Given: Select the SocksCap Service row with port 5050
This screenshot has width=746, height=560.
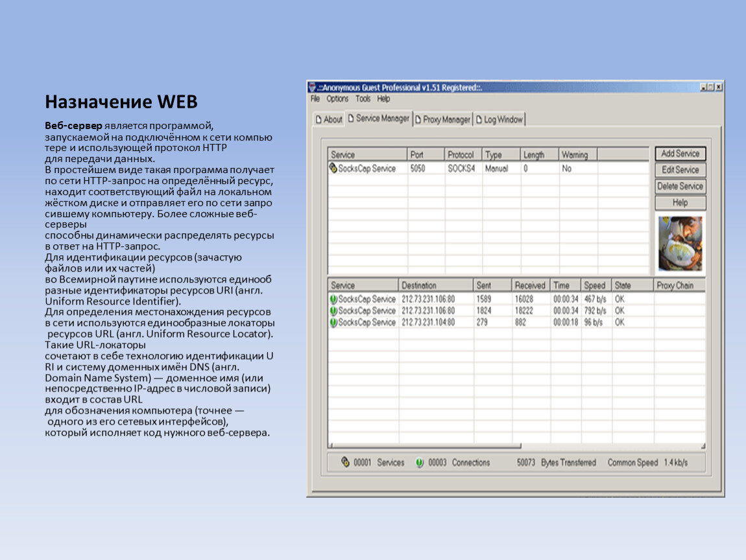Looking at the screenshot, I should click(x=488, y=169).
